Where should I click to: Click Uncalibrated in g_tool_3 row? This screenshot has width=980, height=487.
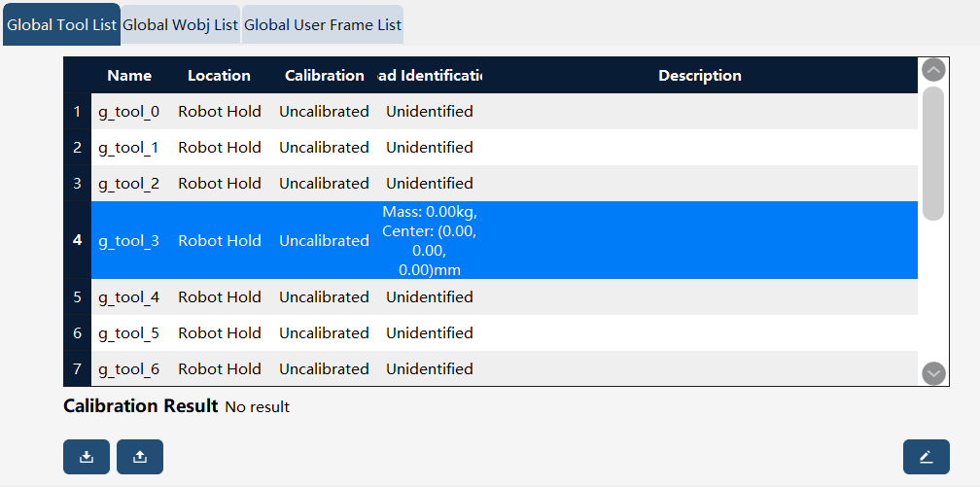(324, 241)
